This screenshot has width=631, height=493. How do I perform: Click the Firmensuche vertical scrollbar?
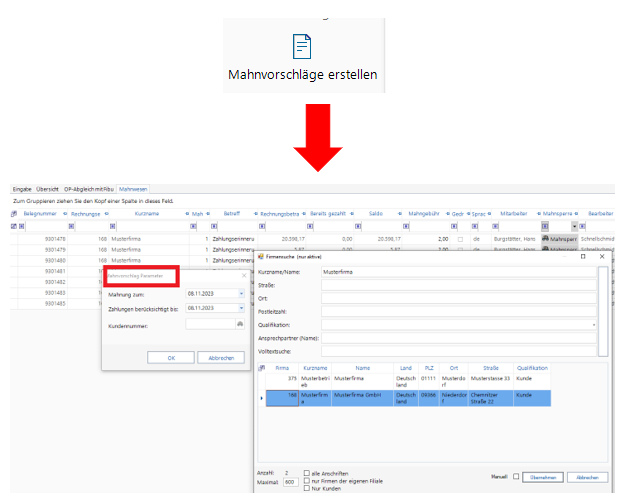point(602,310)
